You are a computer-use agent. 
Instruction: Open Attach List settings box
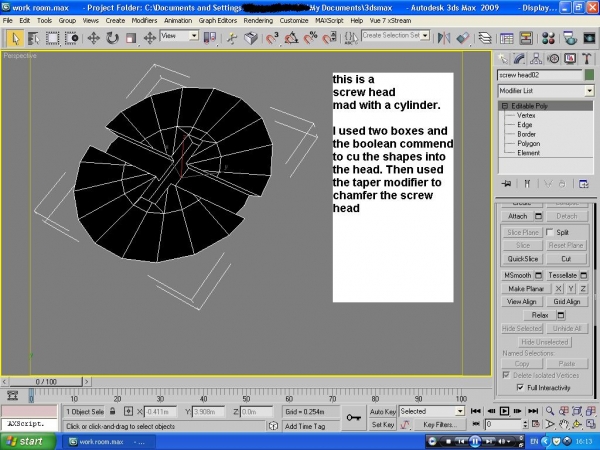538,216
